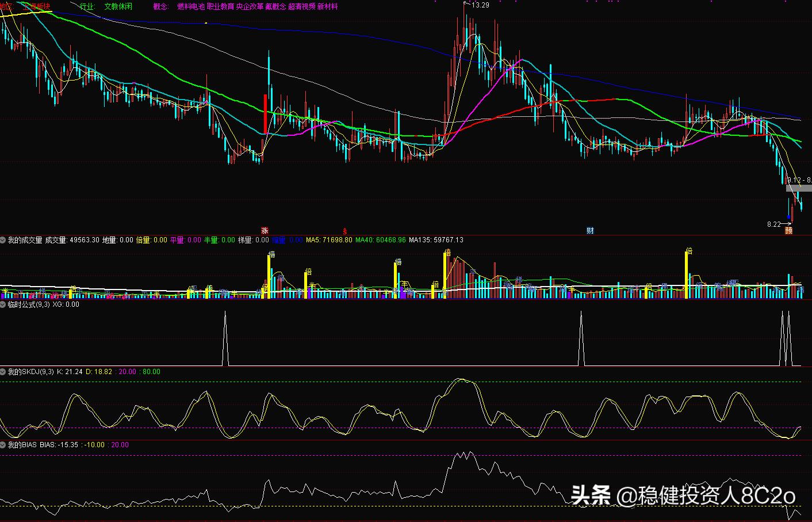The image size is (812, 522).
Task: Click the K: 21.24 value
Action: click(x=70, y=372)
